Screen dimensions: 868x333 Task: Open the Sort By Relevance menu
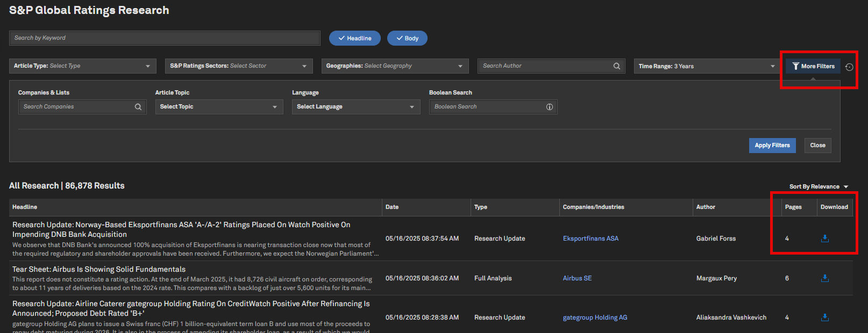[819, 186]
